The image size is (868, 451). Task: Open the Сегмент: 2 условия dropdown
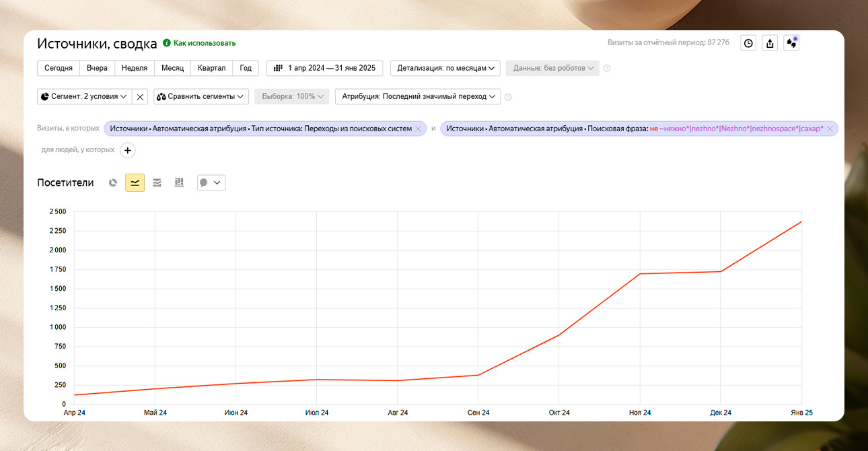84,96
